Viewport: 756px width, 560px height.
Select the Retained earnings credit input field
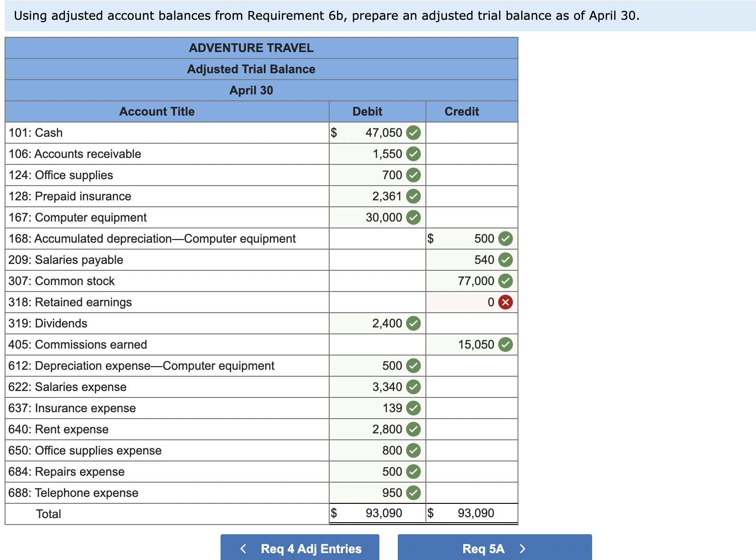tap(470, 302)
